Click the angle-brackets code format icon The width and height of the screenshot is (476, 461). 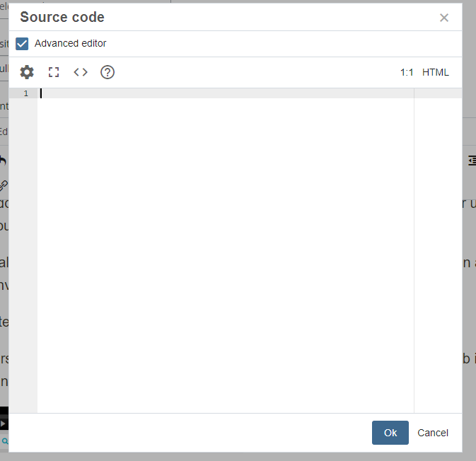click(x=81, y=72)
